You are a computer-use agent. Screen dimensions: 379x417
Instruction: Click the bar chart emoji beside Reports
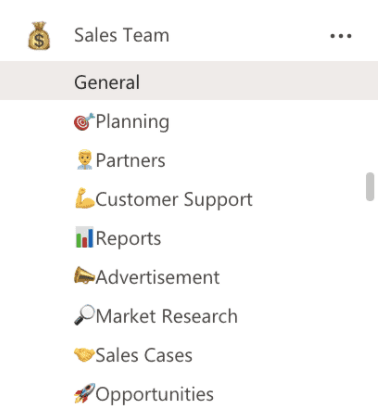coord(85,238)
